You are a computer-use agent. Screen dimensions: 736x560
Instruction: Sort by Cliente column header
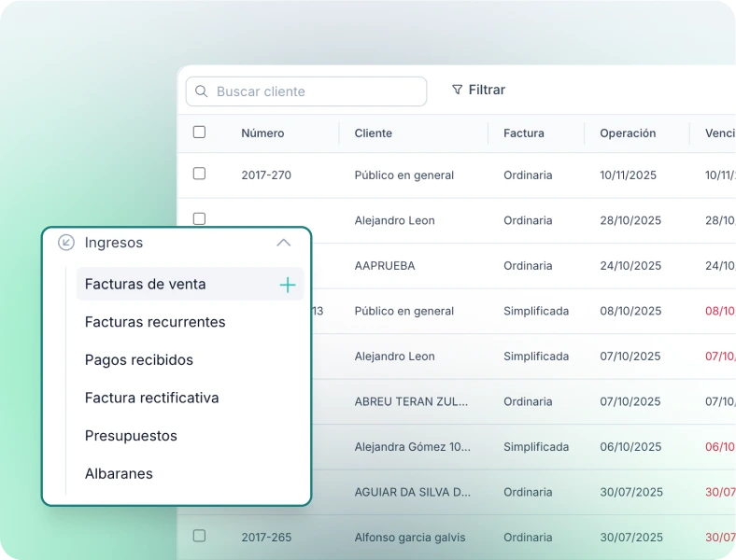click(374, 133)
